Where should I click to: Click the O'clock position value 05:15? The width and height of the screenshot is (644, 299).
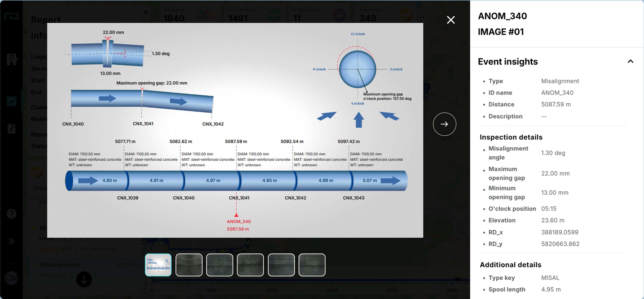(x=549, y=209)
